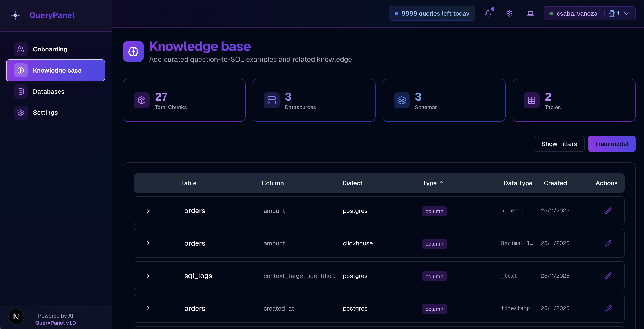Click the laptop icon near notifications

tap(530, 14)
